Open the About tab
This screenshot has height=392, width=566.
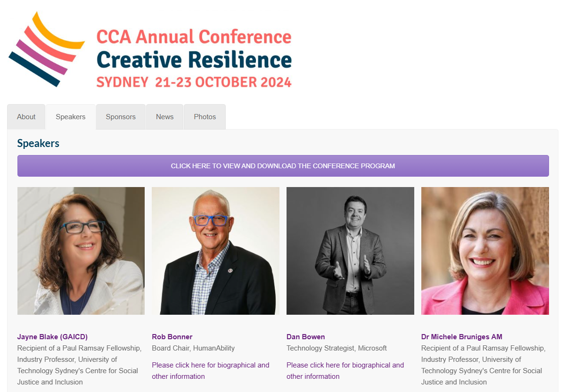(x=26, y=117)
